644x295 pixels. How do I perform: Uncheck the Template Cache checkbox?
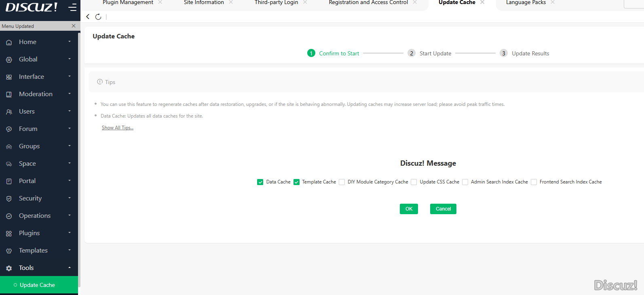296,182
